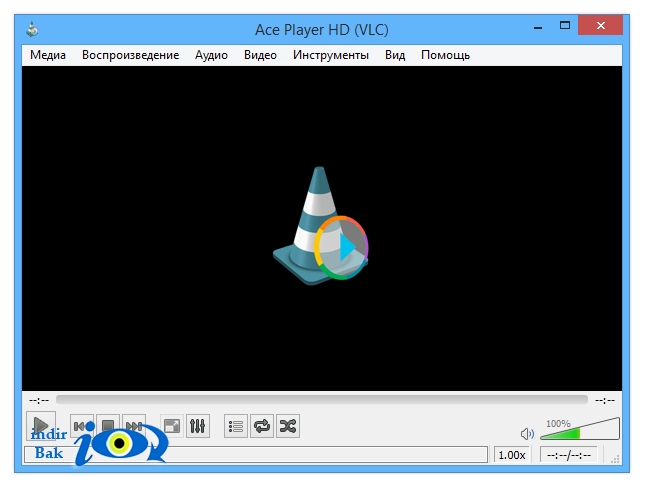Click the playback seek bar
Screen dimensions: 649x489
(322, 400)
